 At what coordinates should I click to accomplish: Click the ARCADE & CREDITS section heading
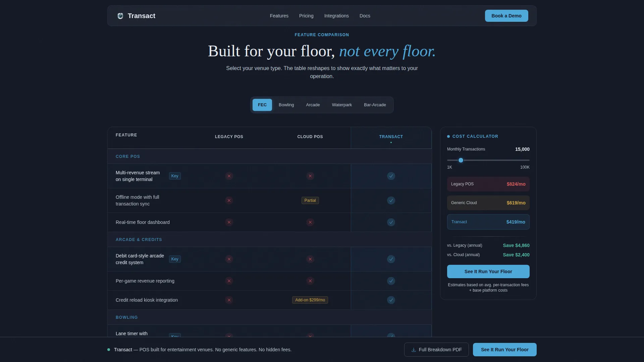click(x=139, y=240)
